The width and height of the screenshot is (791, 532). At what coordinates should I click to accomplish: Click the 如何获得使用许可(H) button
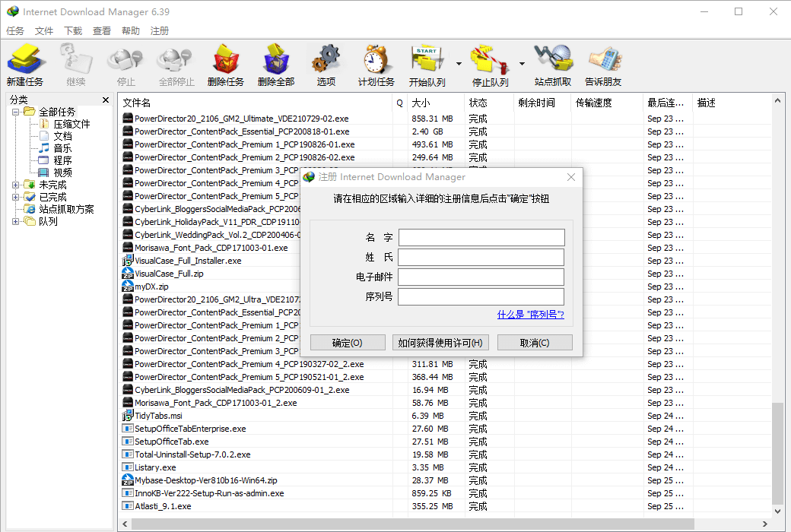click(440, 343)
